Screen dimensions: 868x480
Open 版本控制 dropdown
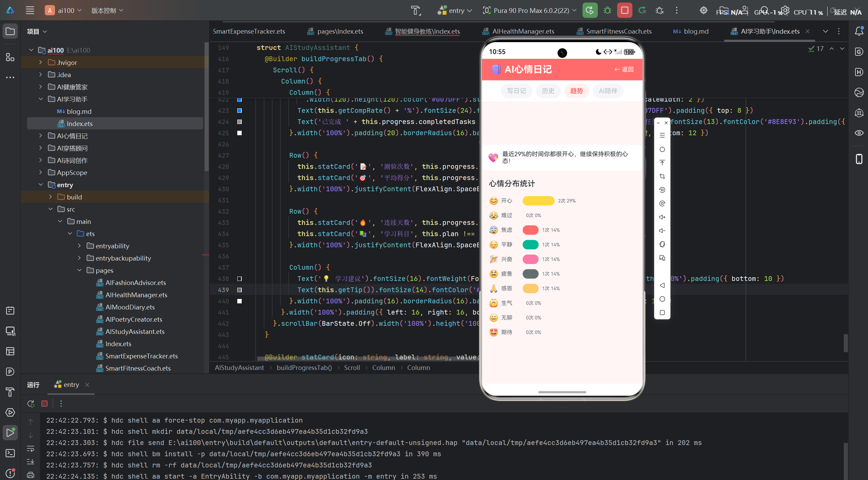pyautogui.click(x=107, y=11)
